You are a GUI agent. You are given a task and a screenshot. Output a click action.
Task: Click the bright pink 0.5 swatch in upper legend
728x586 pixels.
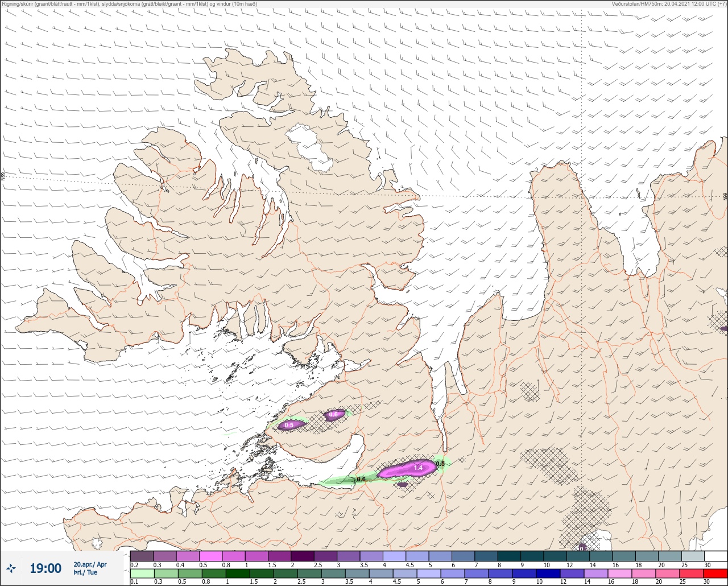(210, 556)
